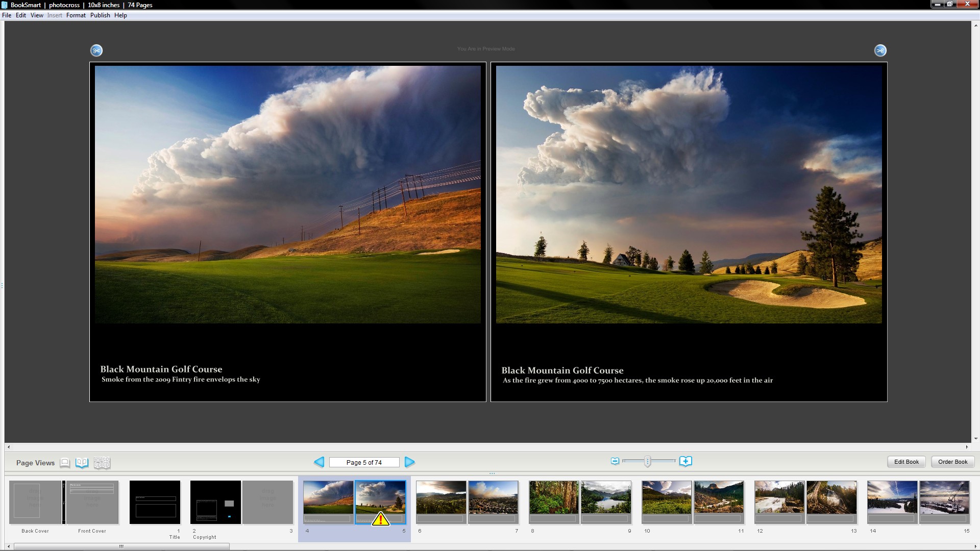The width and height of the screenshot is (980, 551).
Task: Select page 7 thumbnail
Action: tap(493, 502)
